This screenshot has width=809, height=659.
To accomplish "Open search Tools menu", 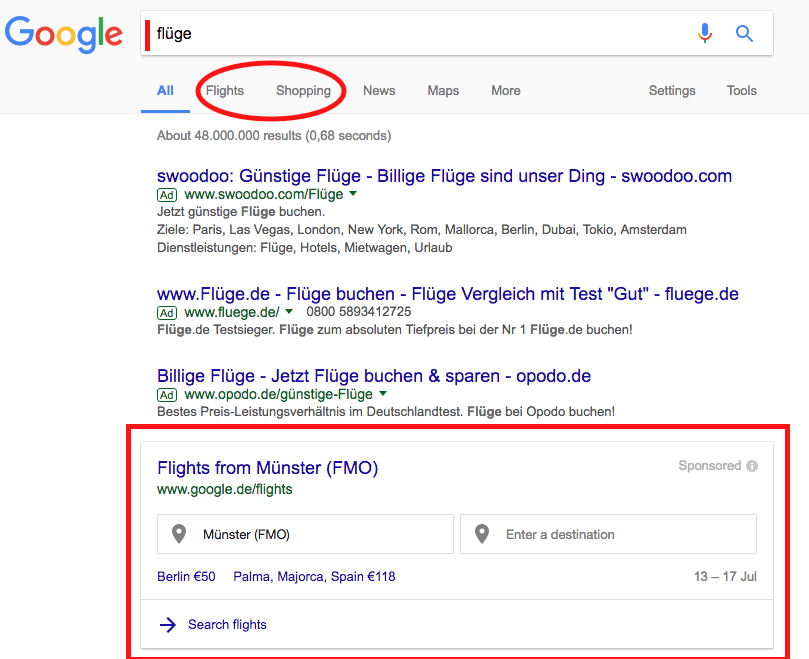I will [741, 91].
